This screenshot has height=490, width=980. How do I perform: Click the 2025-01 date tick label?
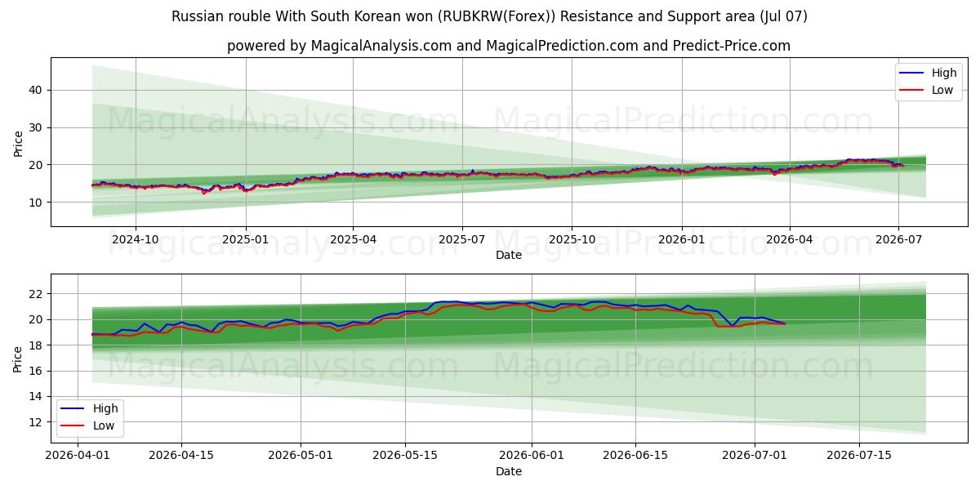[245, 239]
